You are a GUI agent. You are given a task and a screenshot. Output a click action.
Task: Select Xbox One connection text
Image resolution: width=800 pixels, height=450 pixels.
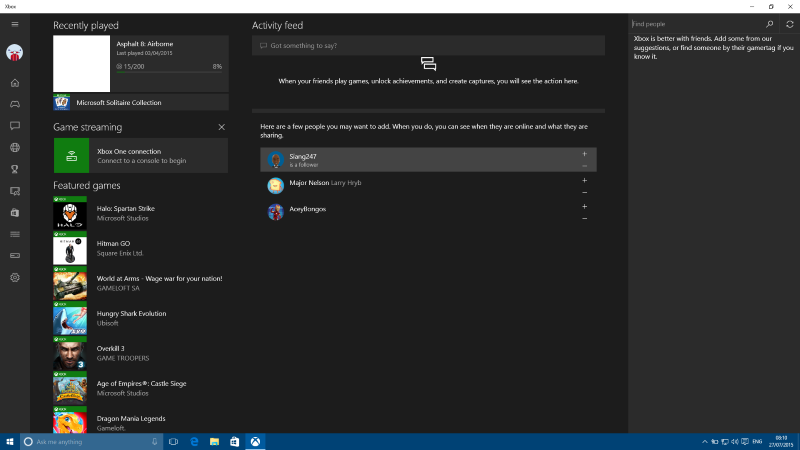[x=129, y=152]
